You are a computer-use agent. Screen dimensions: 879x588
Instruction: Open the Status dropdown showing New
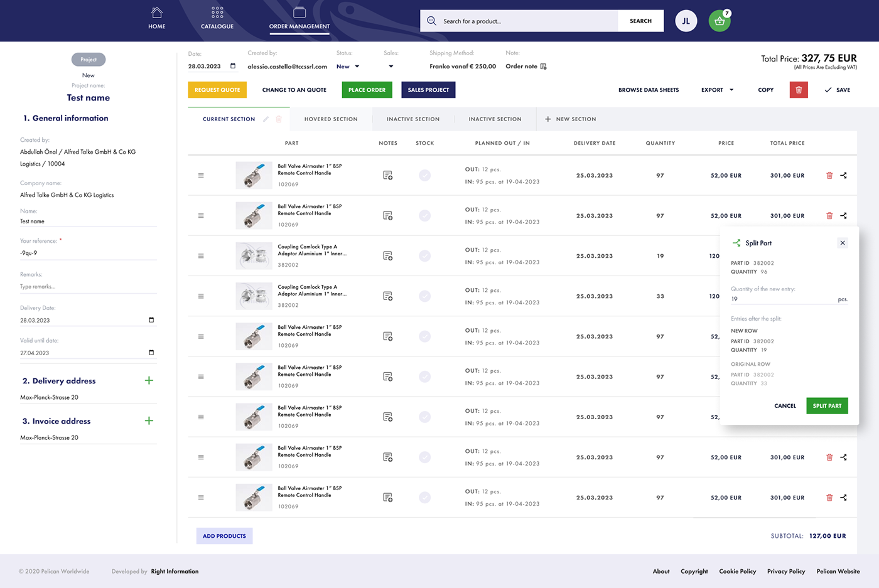pos(348,67)
